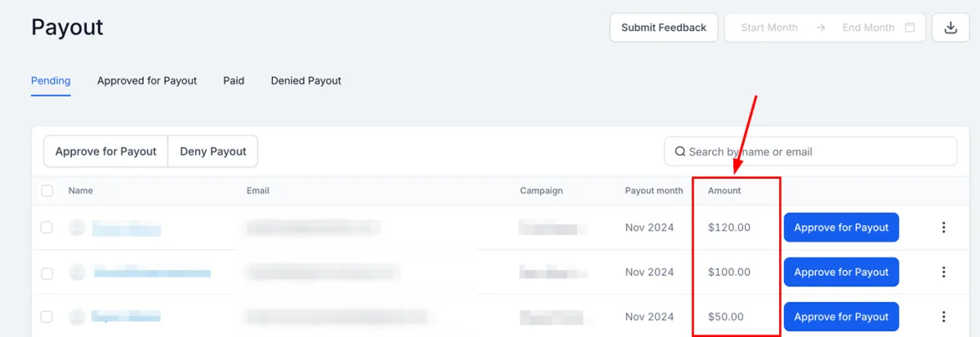Toggle the select-all header checkbox
Screen dimensions: 980x337
[47, 190]
